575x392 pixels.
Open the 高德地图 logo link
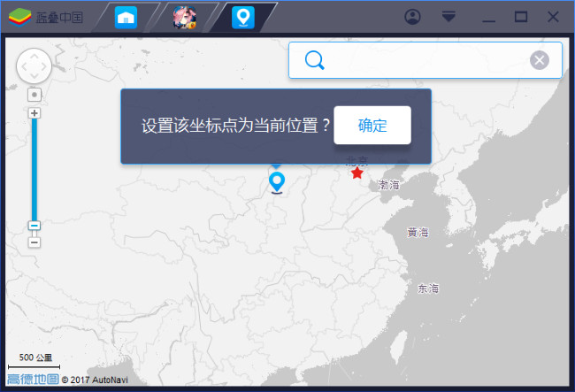[x=33, y=380]
